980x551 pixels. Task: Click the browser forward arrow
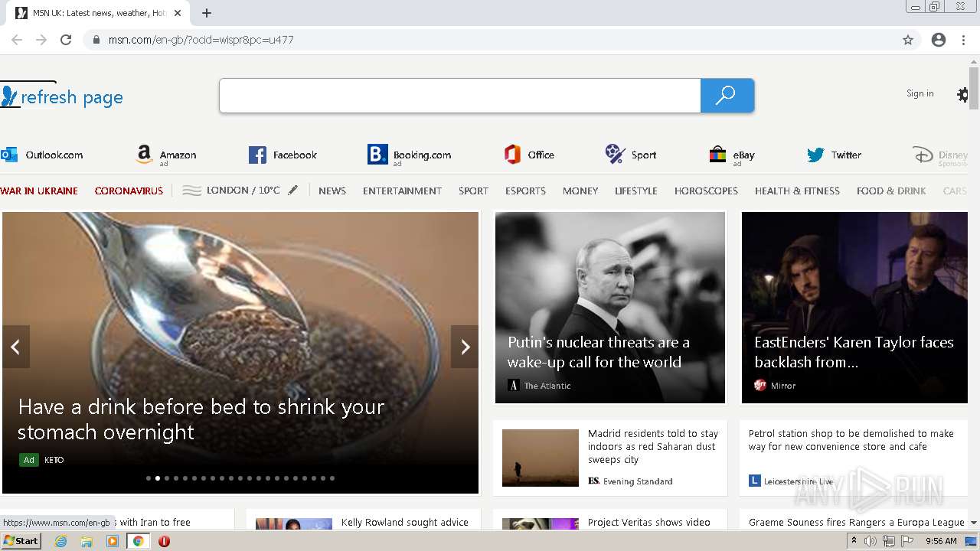(41, 40)
